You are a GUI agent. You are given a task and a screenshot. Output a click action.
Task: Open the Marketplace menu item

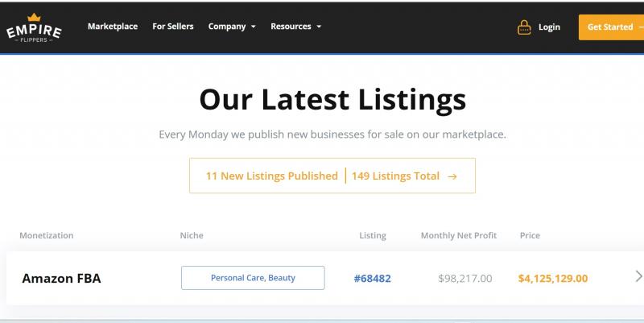pos(113,27)
